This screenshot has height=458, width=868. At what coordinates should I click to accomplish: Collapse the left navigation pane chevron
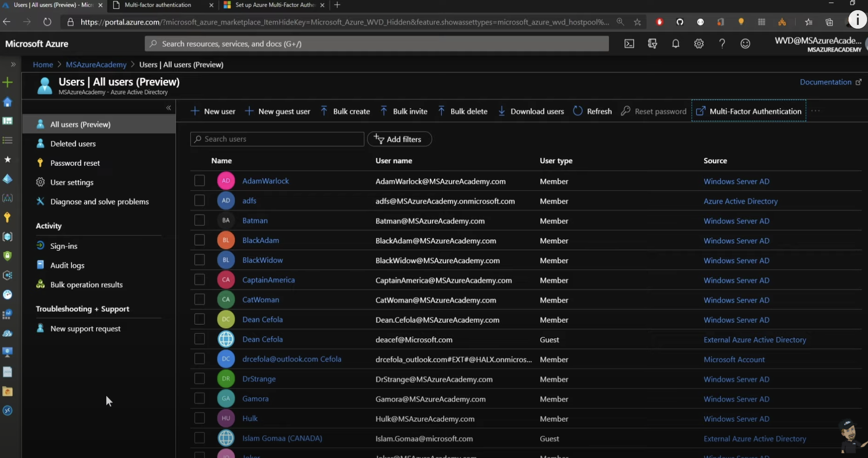(x=169, y=108)
